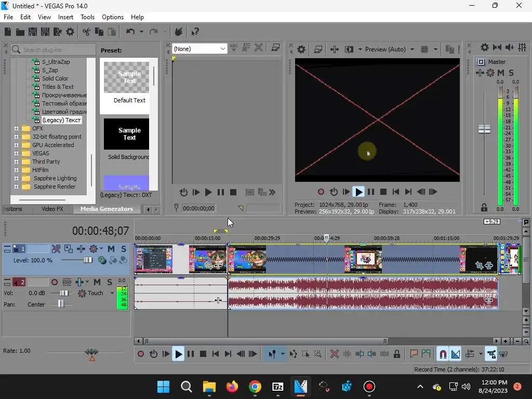
Task: Save project with the first floppy disk icon
Action: [33, 32]
